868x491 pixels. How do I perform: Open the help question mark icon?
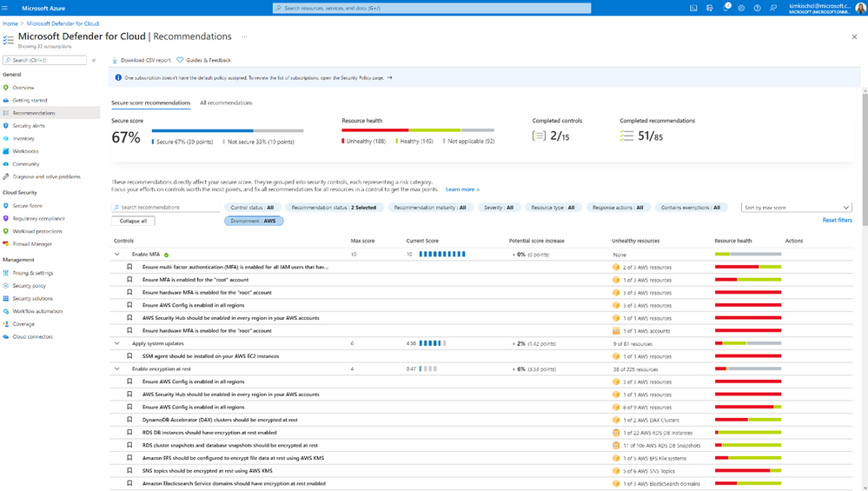(x=758, y=9)
